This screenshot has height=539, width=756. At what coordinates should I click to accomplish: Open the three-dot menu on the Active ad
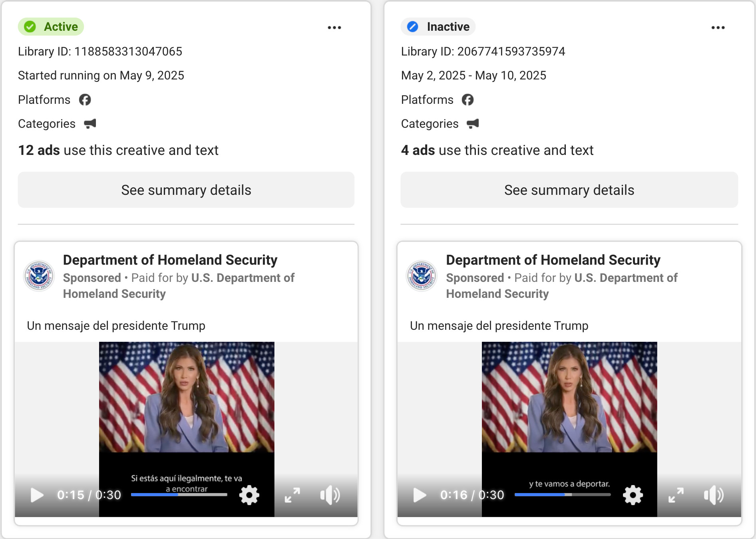click(x=334, y=28)
